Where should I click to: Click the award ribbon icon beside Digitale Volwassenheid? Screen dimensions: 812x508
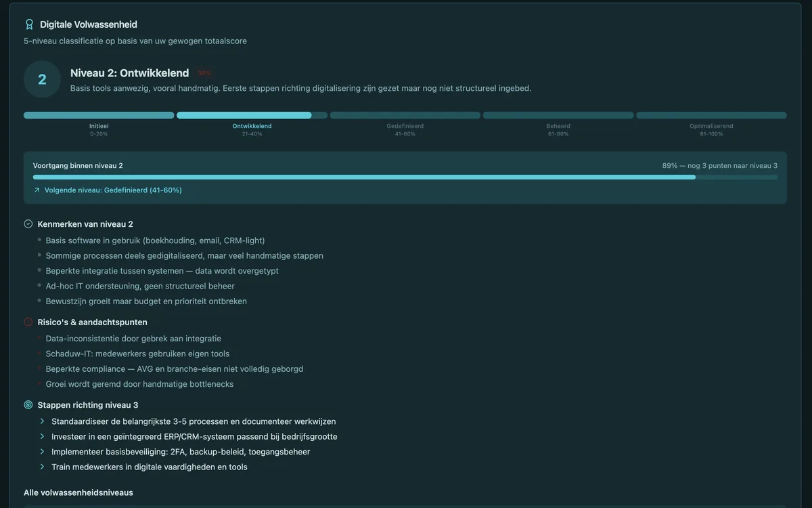[29, 24]
